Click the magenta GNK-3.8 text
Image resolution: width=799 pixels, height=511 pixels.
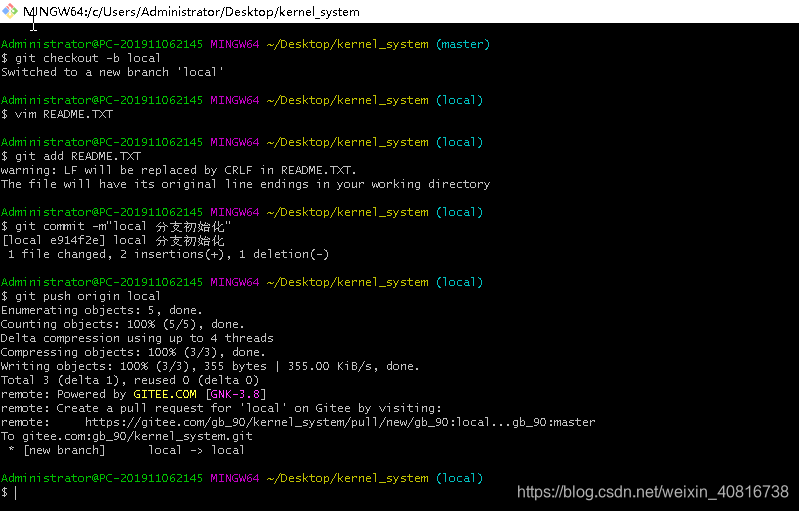[x=235, y=394]
